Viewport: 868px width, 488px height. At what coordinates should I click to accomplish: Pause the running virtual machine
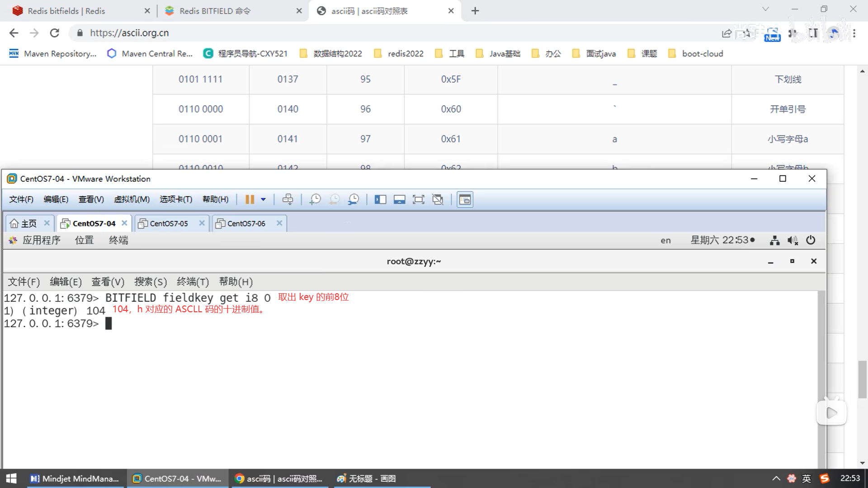(250, 199)
